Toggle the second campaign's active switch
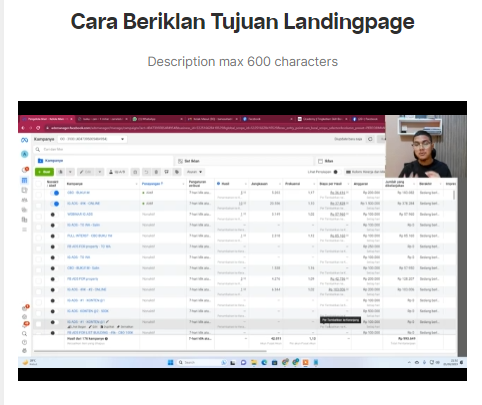 [x=55, y=204]
